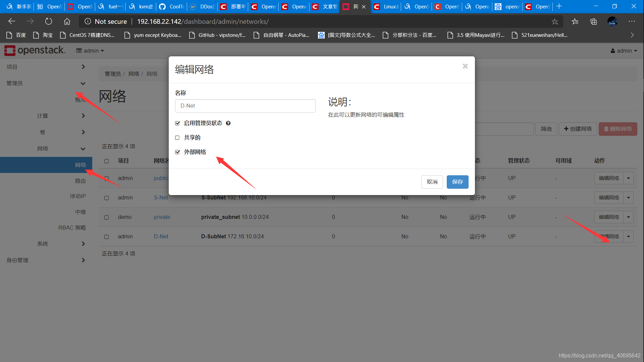Viewport: 644px width, 362px height.
Task: Select the private network row checkbox
Action: 107,218
